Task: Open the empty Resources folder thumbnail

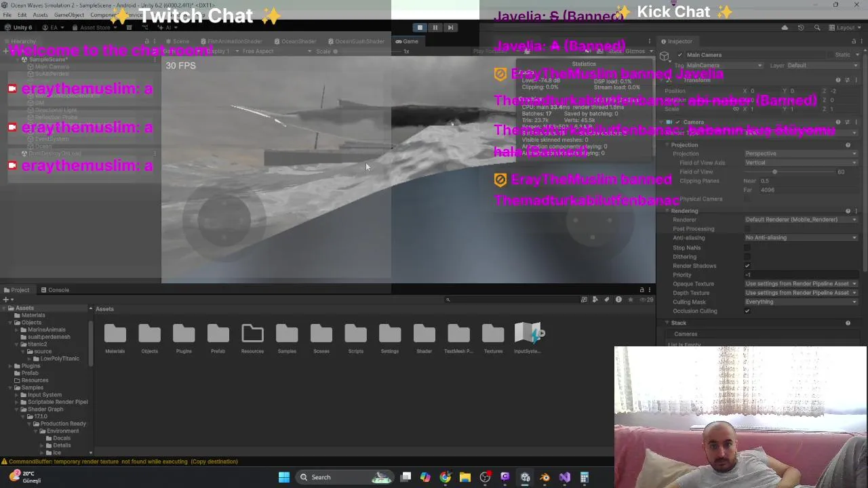Action: 252,333
